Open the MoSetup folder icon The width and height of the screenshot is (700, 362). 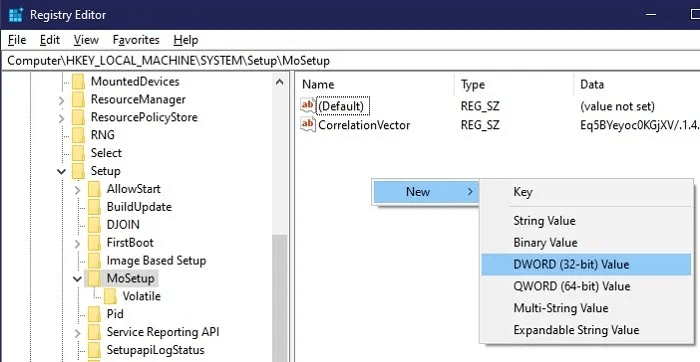[94, 278]
